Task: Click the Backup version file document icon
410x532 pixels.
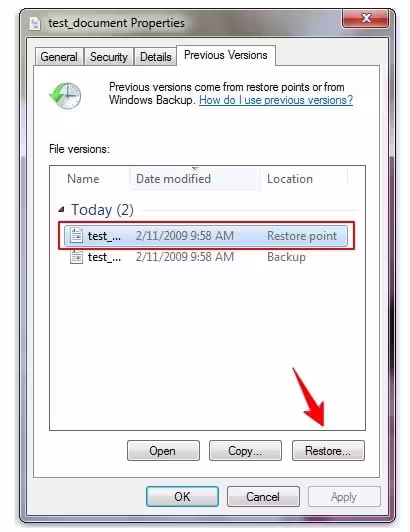Action: [76, 257]
